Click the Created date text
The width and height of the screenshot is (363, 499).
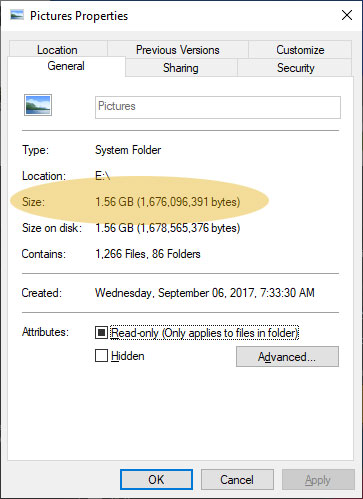tap(205, 293)
